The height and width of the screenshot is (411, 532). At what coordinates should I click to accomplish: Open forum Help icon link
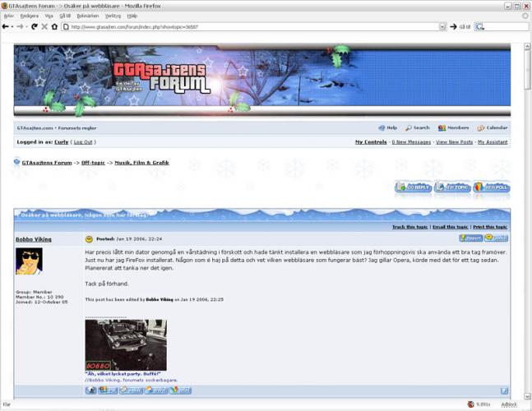[387, 128]
